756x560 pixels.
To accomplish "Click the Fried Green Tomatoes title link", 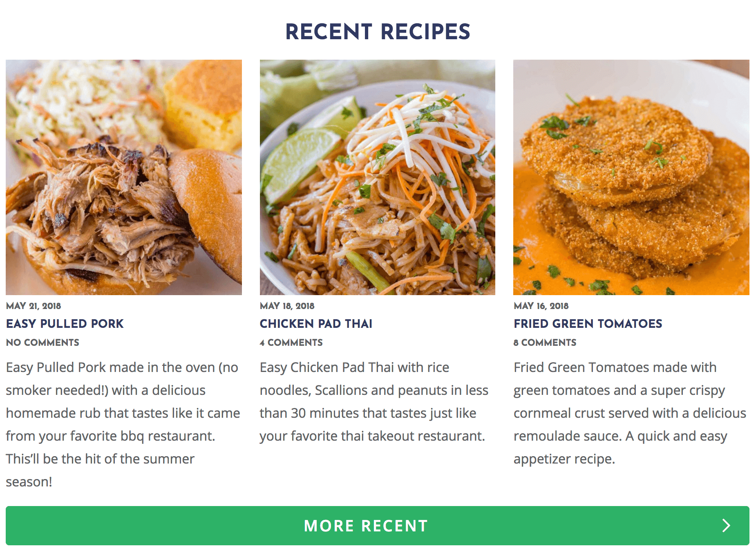I will coord(588,324).
